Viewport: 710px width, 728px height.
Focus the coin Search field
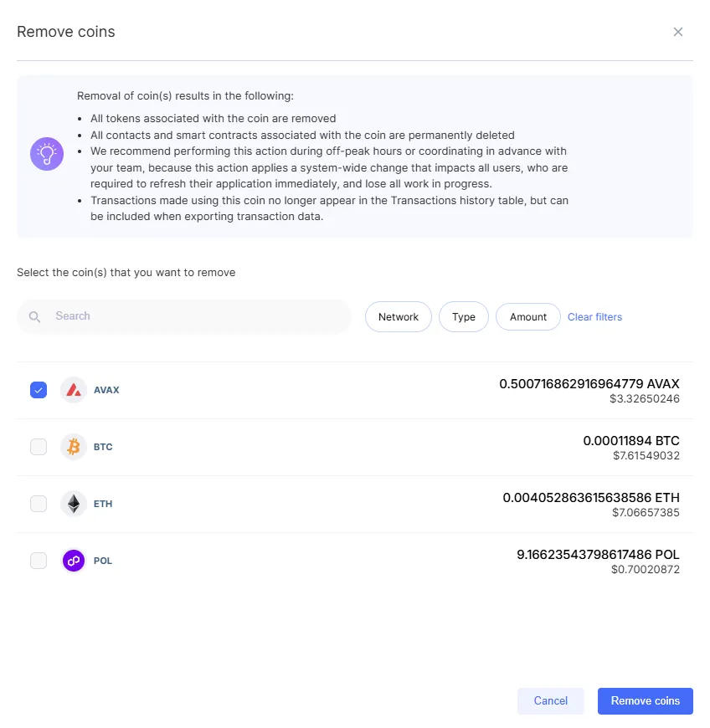click(x=184, y=316)
